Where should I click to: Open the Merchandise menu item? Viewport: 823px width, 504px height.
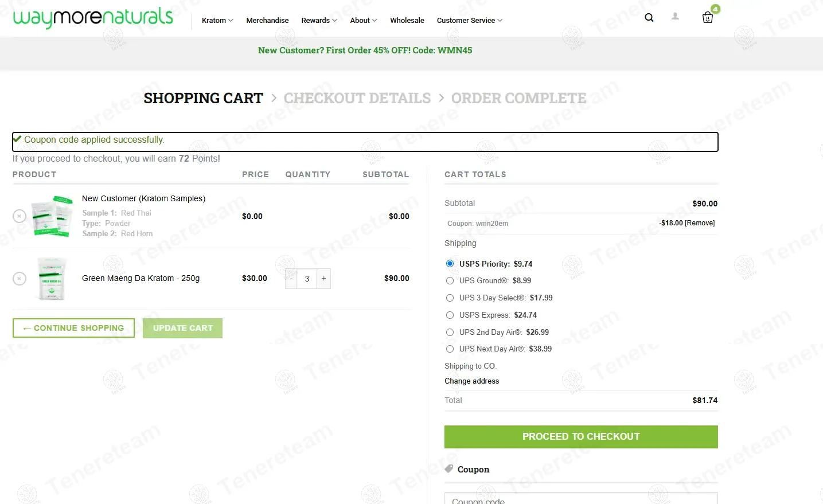(x=267, y=20)
